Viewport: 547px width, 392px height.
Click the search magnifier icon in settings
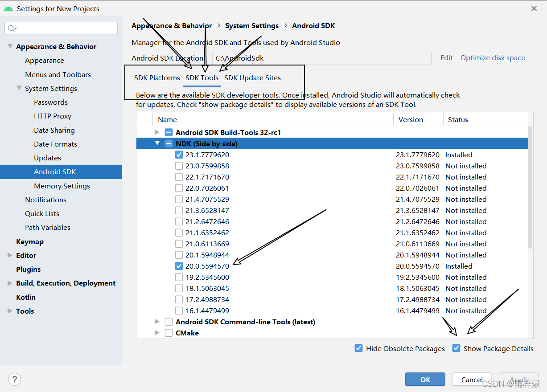(x=11, y=29)
